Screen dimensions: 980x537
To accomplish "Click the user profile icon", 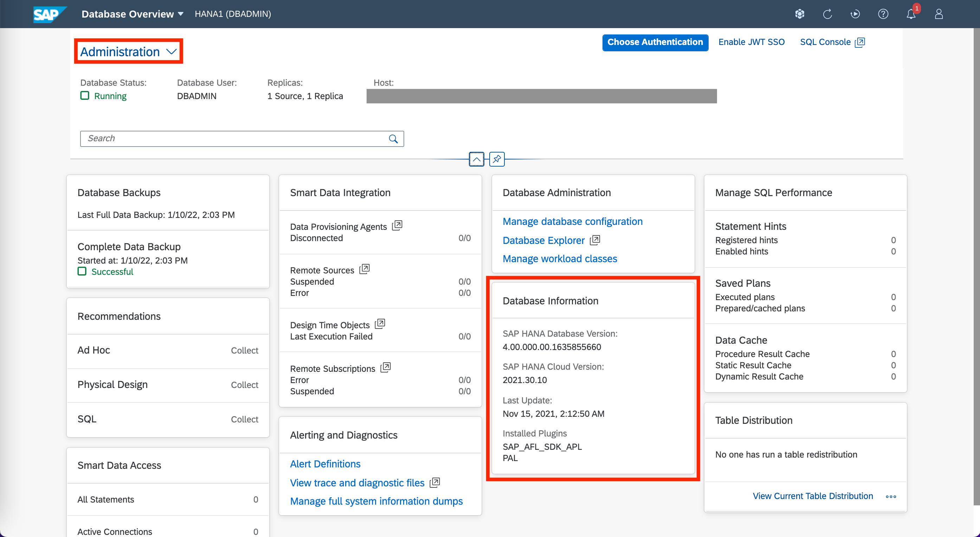I will click(x=939, y=14).
